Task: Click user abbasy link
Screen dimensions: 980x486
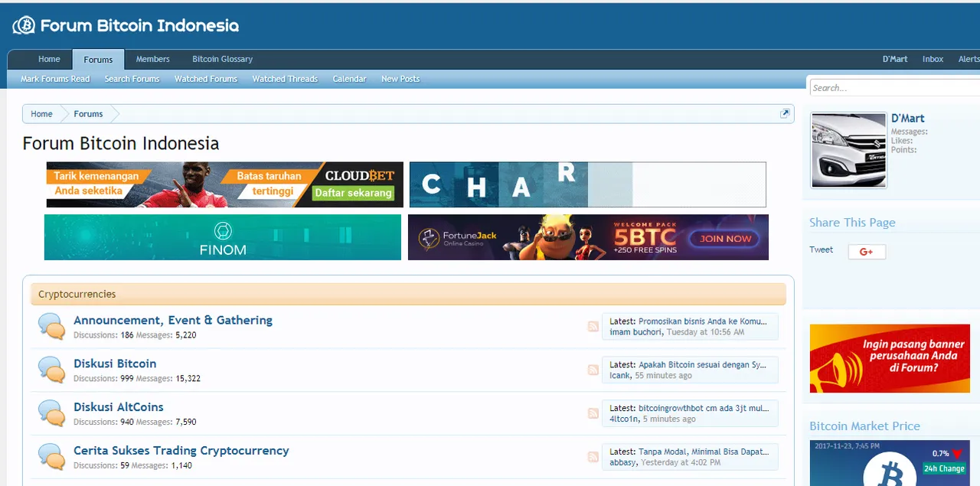Action: [622, 462]
